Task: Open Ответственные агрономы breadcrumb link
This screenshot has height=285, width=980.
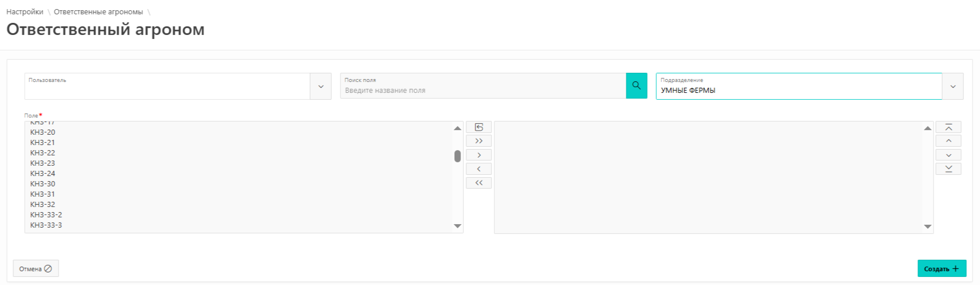Action: [x=98, y=12]
